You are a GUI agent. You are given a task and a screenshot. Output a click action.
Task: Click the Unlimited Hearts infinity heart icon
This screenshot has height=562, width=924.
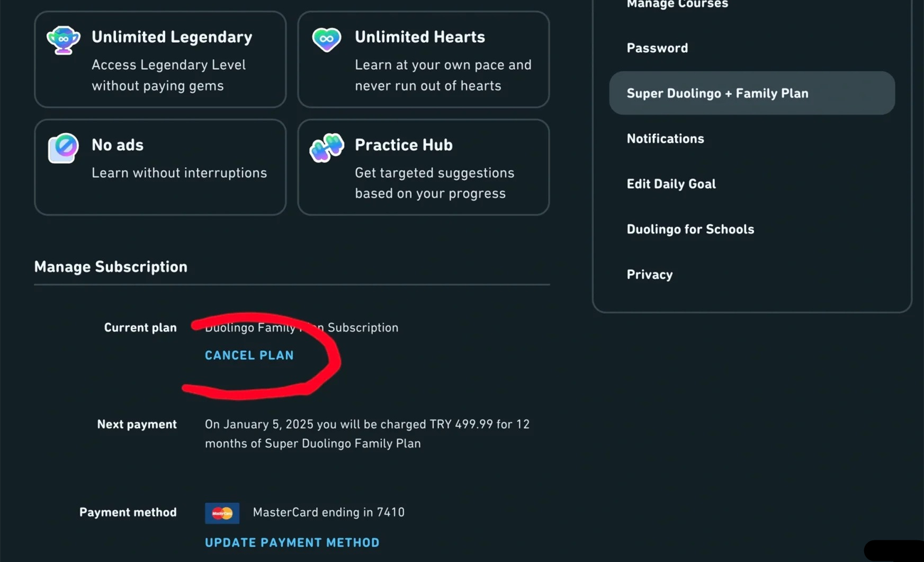[x=326, y=39]
